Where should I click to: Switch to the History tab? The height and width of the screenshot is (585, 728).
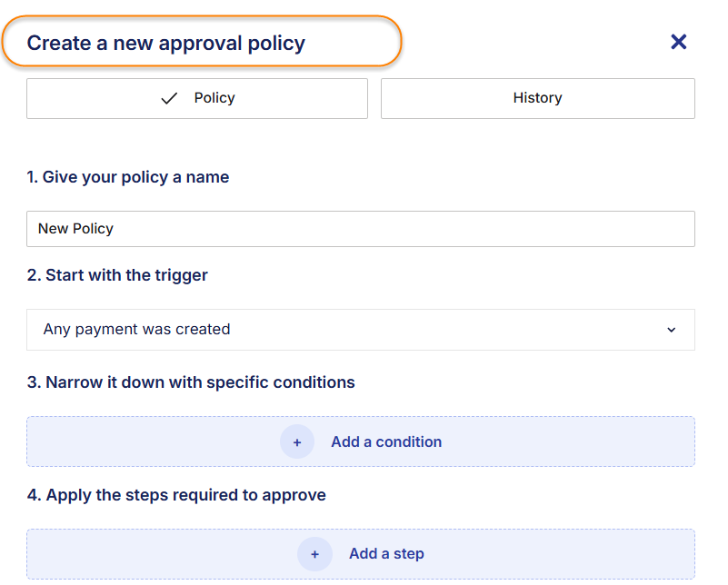point(537,98)
